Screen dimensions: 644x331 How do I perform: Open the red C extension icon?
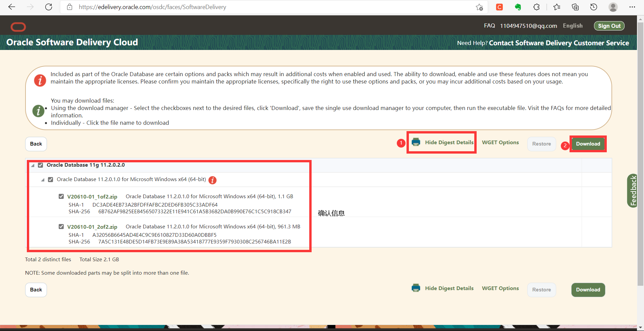(499, 7)
